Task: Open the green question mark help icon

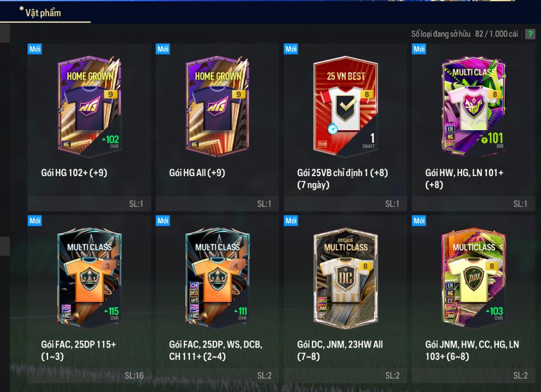Action: click(530, 34)
